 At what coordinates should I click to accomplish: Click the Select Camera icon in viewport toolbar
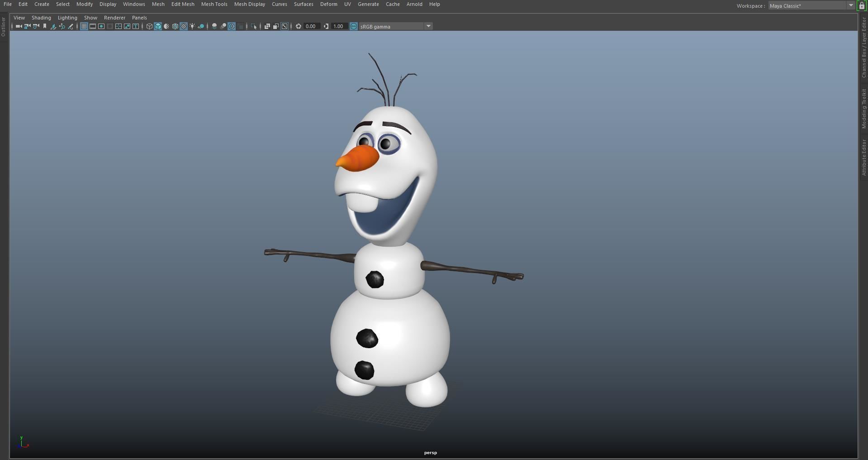(19, 26)
